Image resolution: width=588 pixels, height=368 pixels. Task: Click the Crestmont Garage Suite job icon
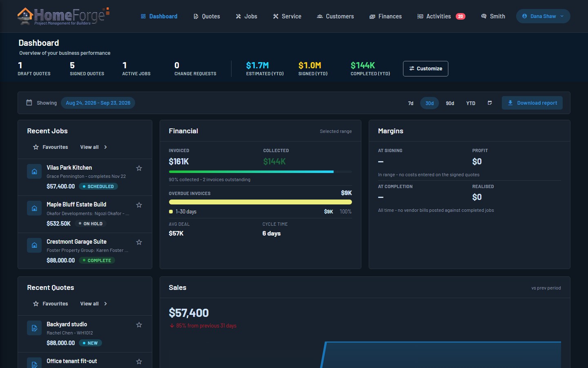tap(34, 245)
